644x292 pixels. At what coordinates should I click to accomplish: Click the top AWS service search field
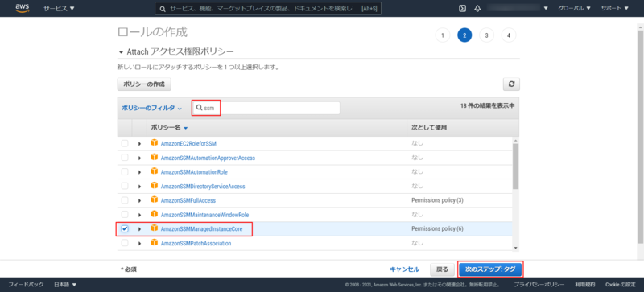[x=268, y=9]
